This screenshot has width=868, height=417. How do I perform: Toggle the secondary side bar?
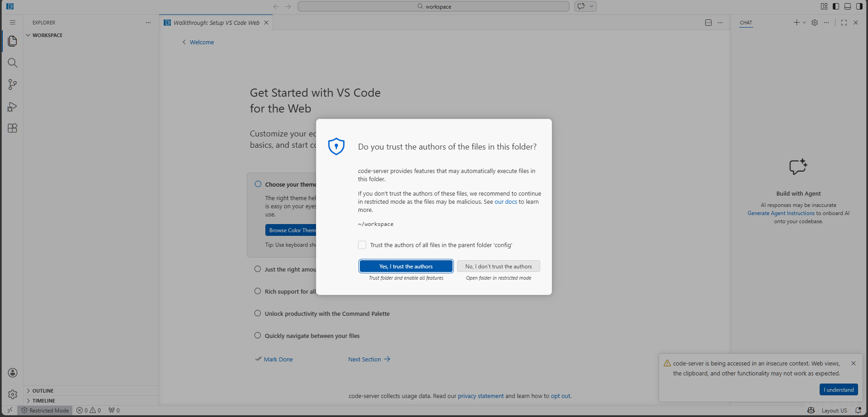[x=859, y=6]
